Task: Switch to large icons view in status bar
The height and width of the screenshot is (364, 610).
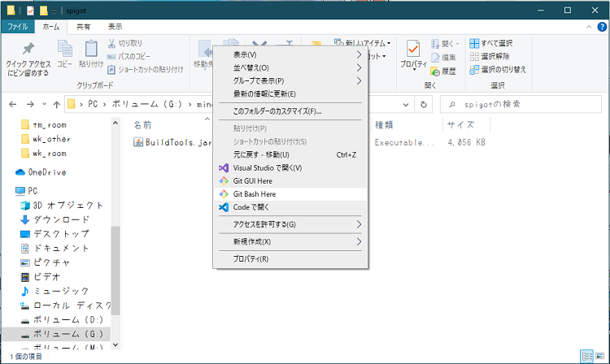Action: pos(600,357)
